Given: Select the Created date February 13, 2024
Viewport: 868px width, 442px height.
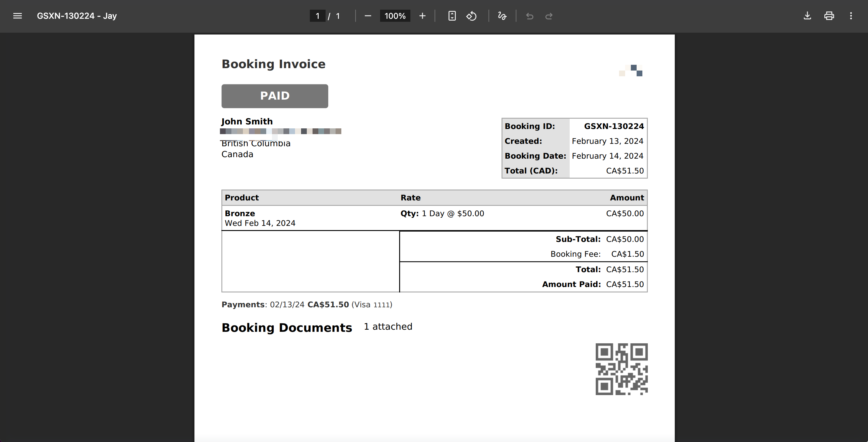Looking at the screenshot, I should [607, 141].
